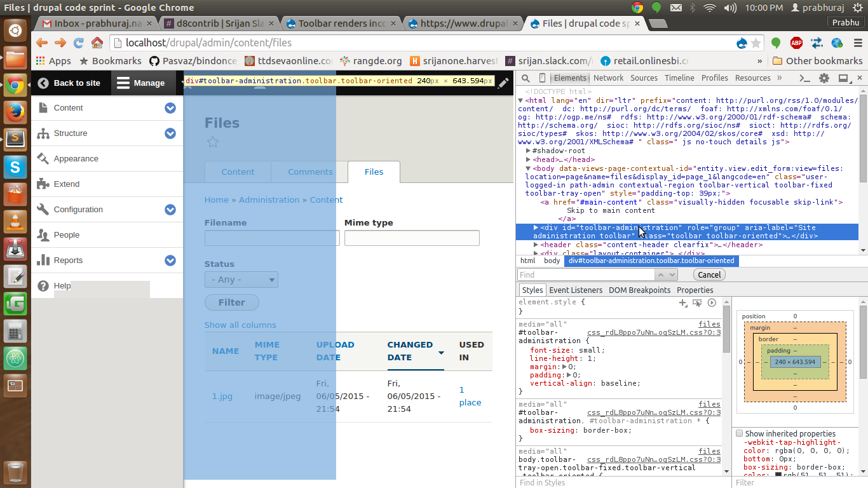The width and height of the screenshot is (868, 488).
Task: Click the Mime type input field
Action: coord(412,238)
